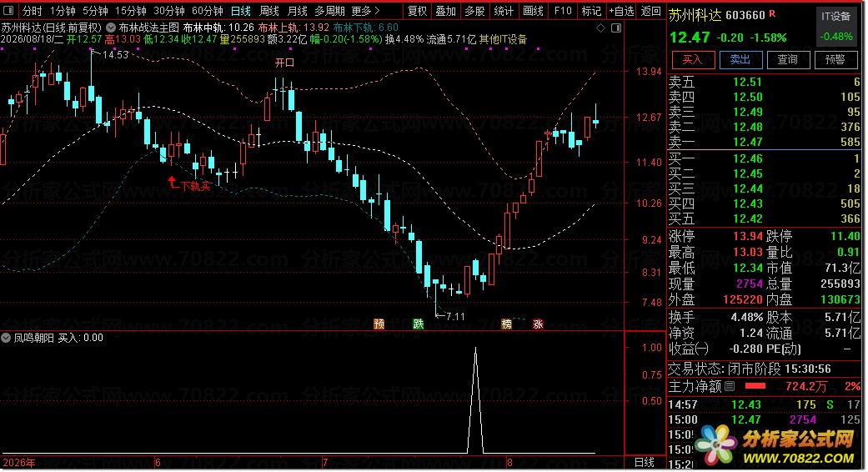Toggle the chart window layout icon
This screenshot has width=868, height=472.
tap(615, 28)
